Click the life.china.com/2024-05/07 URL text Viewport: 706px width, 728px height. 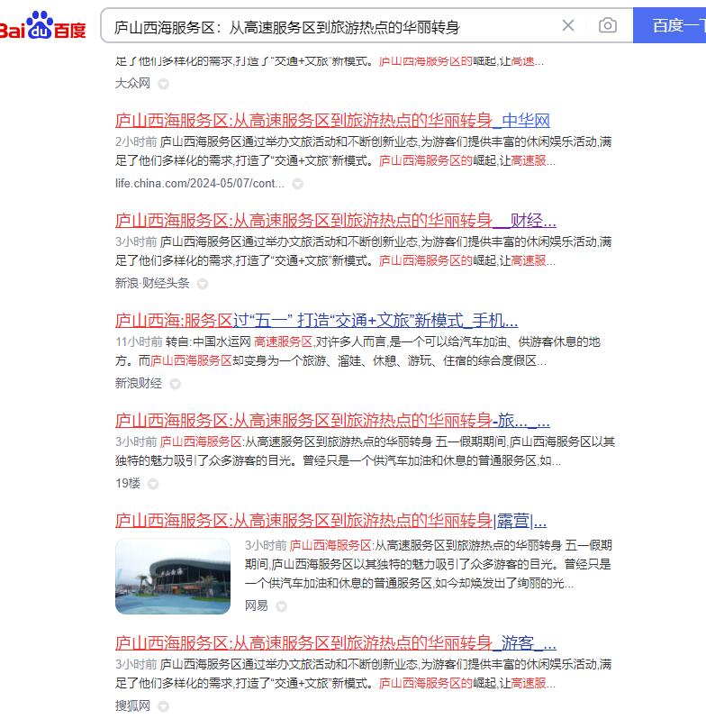(200, 184)
